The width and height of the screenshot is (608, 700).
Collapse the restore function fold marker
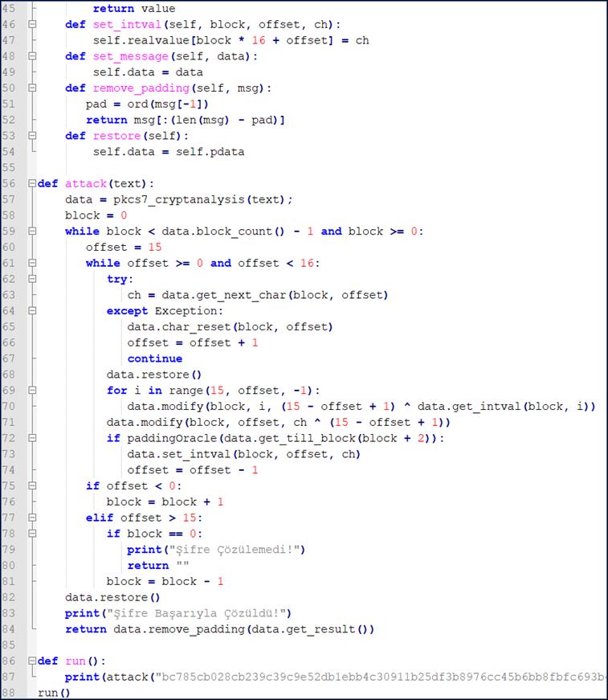point(32,136)
